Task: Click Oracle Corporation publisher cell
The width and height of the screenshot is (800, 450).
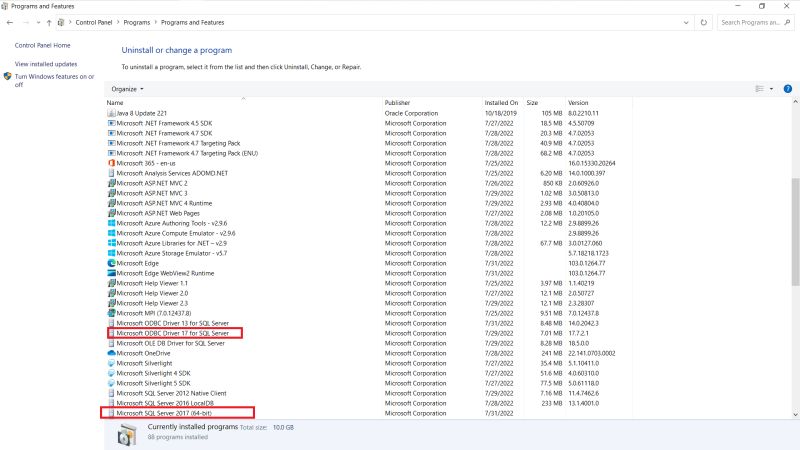Action: tap(411, 113)
